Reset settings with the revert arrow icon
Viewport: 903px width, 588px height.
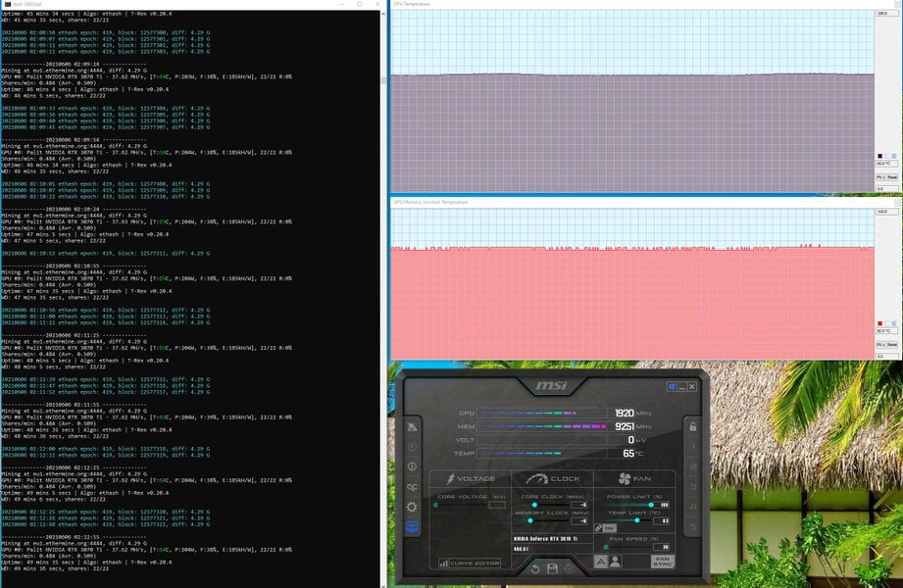(x=535, y=569)
